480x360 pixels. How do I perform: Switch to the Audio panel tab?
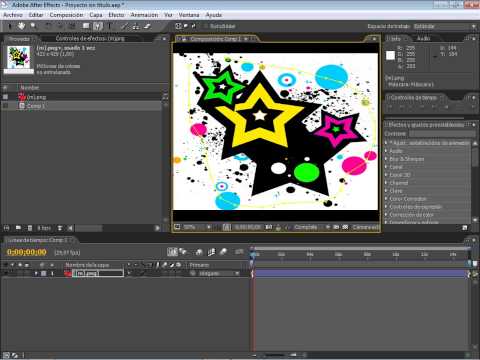pos(423,38)
